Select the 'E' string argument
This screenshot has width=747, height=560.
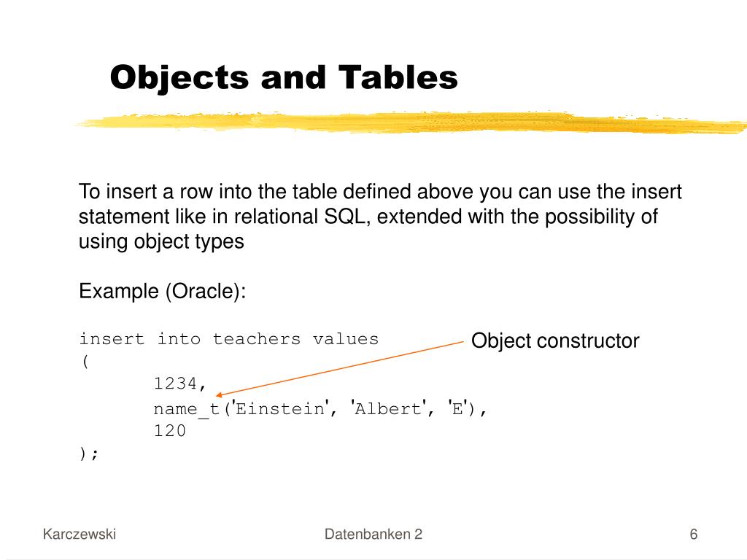(x=457, y=409)
